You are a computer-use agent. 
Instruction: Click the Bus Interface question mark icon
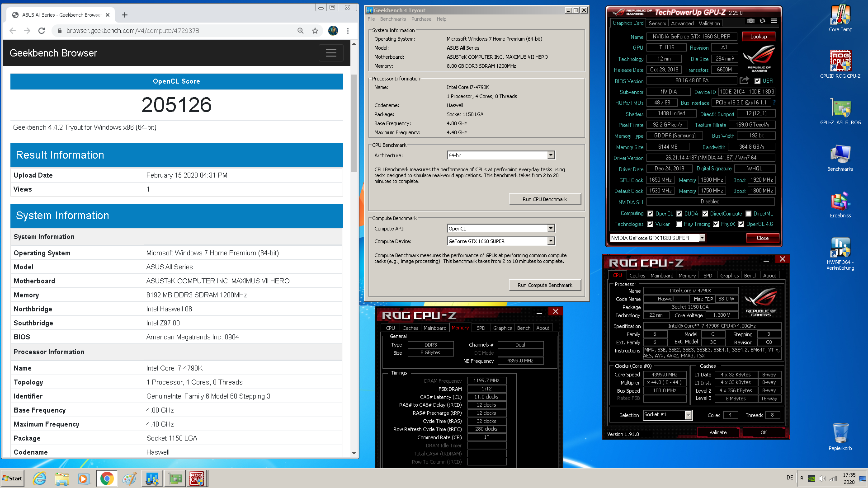click(x=774, y=103)
